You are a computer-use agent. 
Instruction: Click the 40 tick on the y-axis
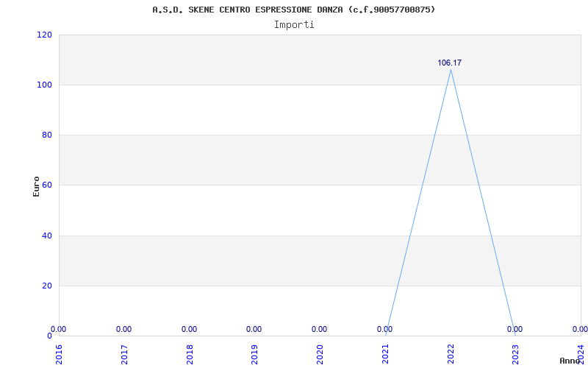click(x=46, y=236)
